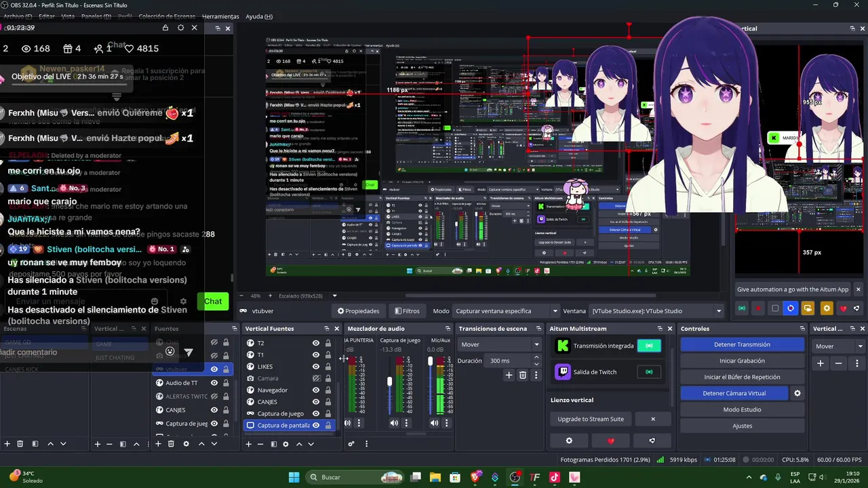This screenshot has width=868, height=488.
Task: Toggle Kick Transmisión integrada stream output
Action: [x=649, y=346]
